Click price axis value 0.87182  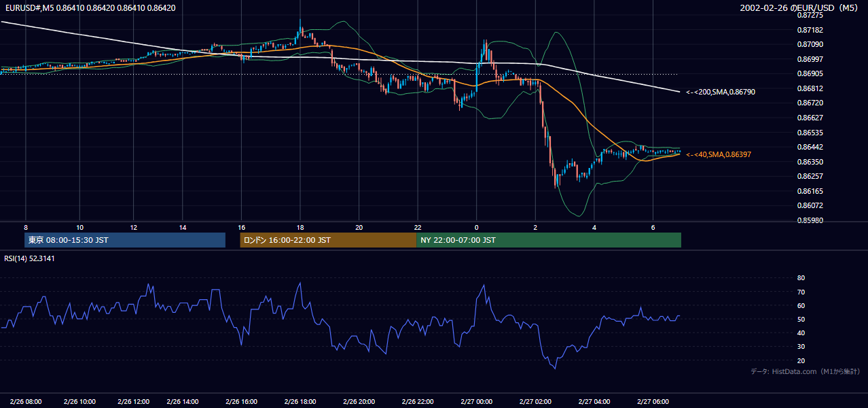click(811, 31)
